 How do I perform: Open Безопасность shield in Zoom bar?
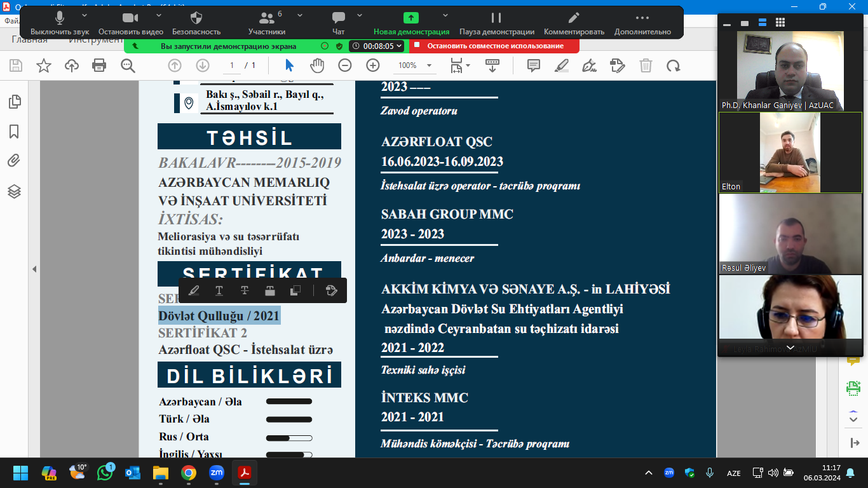tap(196, 24)
